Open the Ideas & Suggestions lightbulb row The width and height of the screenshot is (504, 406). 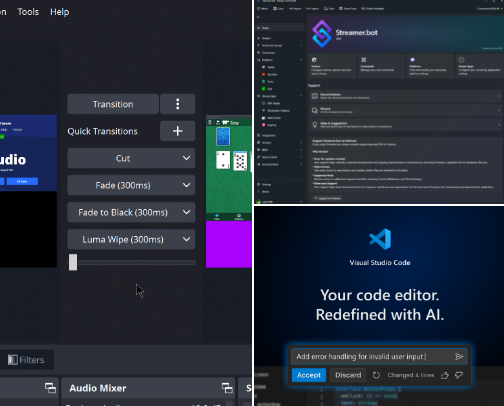tap(405, 125)
